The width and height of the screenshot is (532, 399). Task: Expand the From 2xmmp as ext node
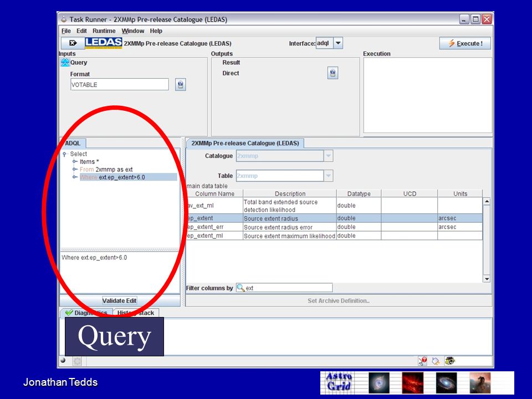coord(75,170)
